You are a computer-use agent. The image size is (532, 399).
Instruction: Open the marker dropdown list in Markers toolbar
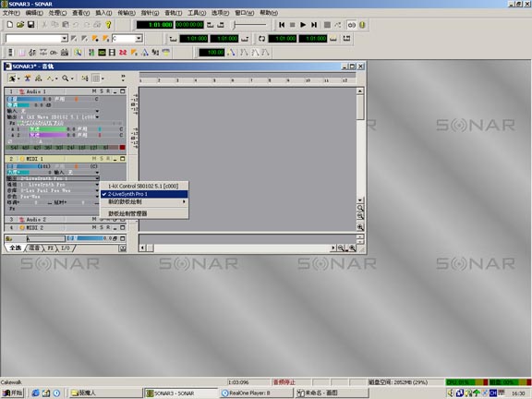click(65, 39)
